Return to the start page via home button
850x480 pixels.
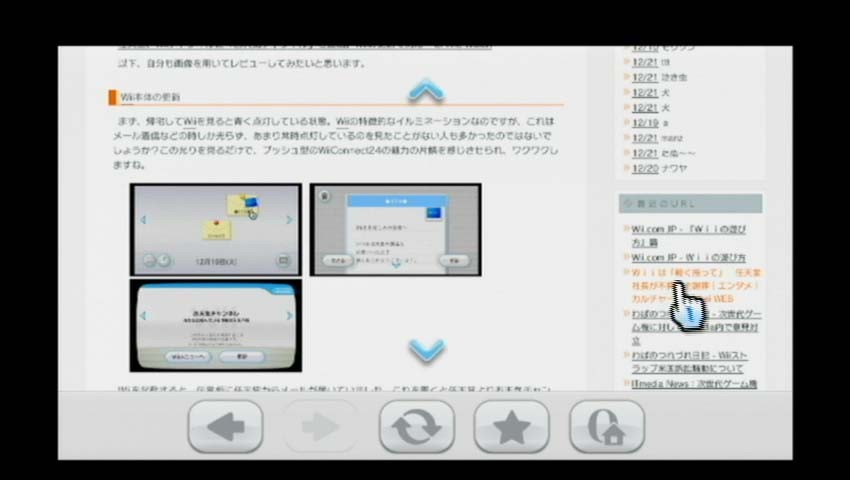(607, 427)
